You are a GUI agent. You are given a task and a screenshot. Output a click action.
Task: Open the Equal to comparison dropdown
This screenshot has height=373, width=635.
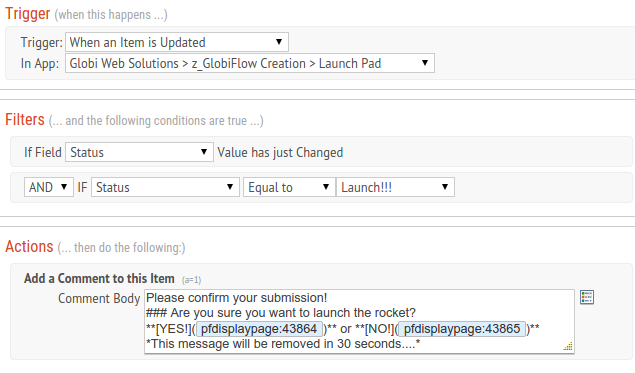[x=289, y=187]
